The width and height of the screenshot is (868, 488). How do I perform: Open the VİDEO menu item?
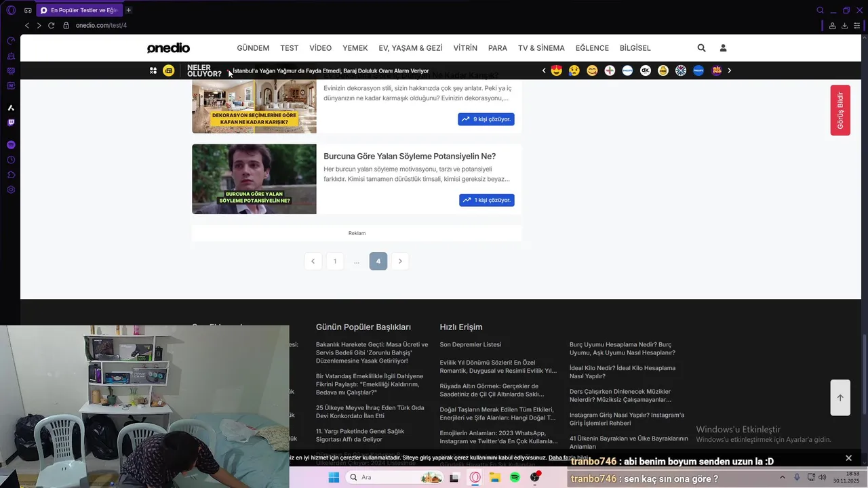coord(321,48)
